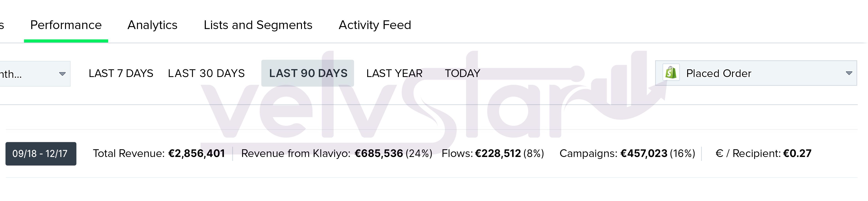This screenshot has width=868, height=201.
Task: Open the Analytics tab
Action: pyautogui.click(x=152, y=25)
